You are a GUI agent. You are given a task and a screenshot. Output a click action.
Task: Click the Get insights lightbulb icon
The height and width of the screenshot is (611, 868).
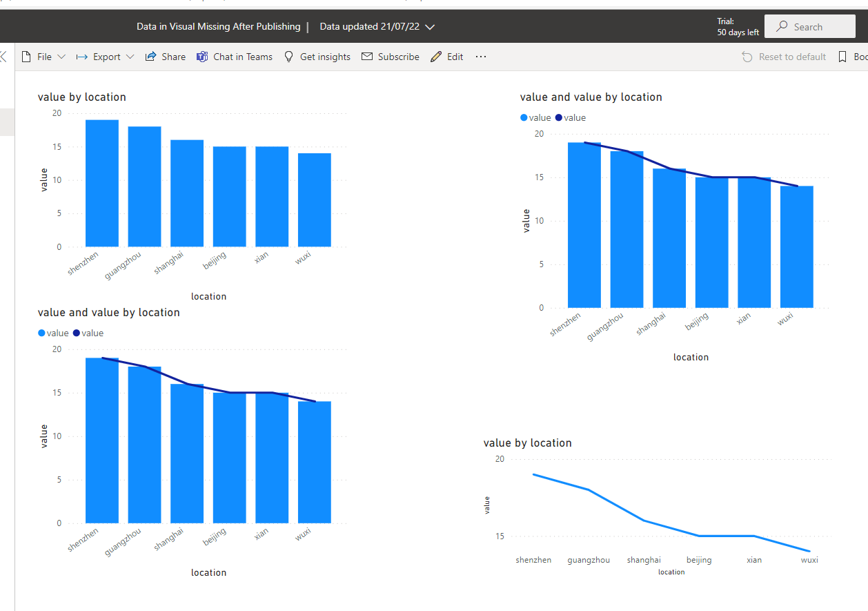point(289,57)
